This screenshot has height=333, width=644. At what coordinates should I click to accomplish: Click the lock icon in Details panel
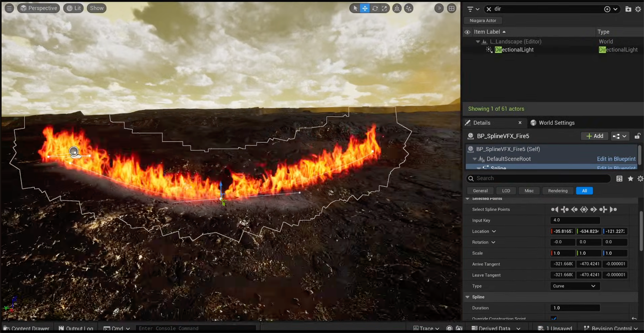click(x=637, y=136)
